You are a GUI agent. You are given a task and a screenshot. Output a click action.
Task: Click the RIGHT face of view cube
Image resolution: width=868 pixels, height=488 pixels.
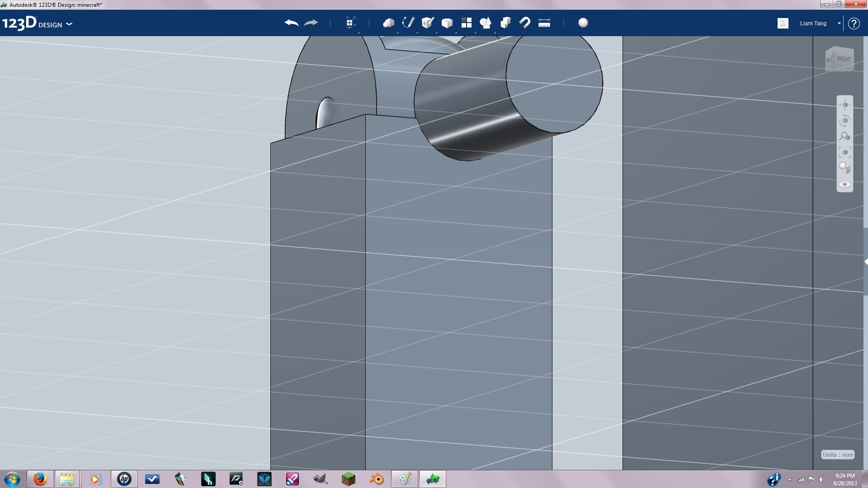(x=844, y=59)
